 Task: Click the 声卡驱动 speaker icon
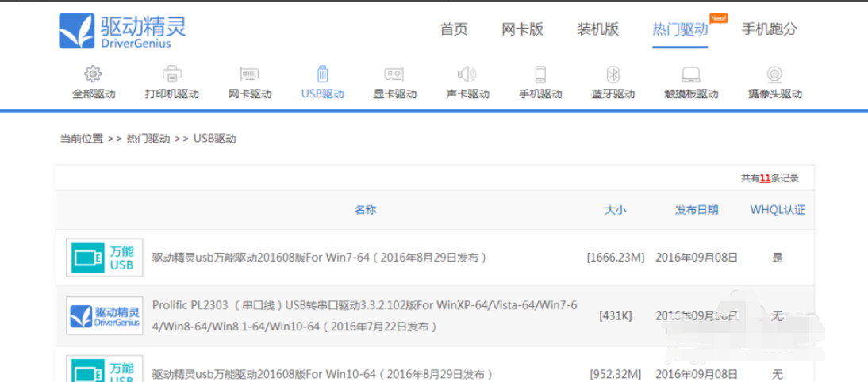point(467,74)
